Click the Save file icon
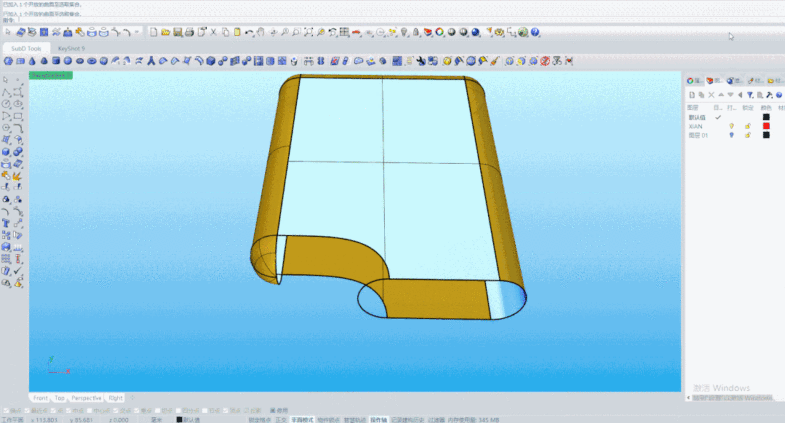 click(177, 32)
